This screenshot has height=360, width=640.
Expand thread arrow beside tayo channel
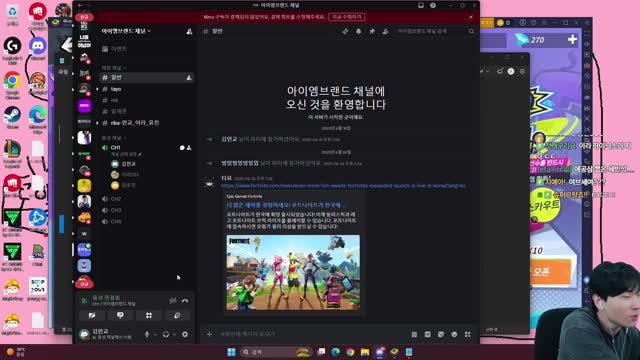tap(98, 89)
